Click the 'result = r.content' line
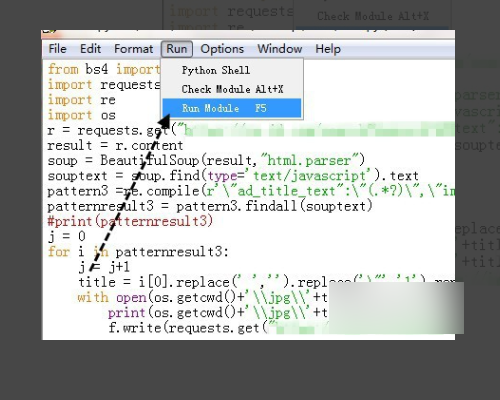The height and width of the screenshot is (400, 500). click(115, 145)
